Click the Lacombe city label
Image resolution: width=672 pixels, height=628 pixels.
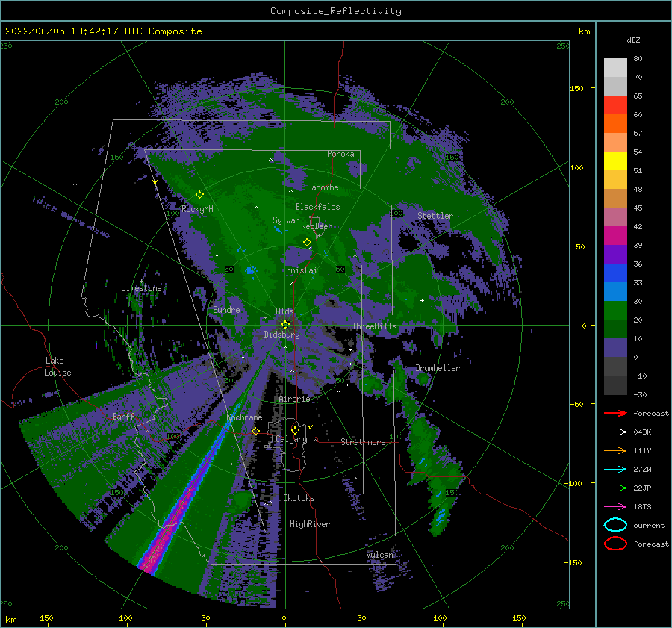point(323,187)
